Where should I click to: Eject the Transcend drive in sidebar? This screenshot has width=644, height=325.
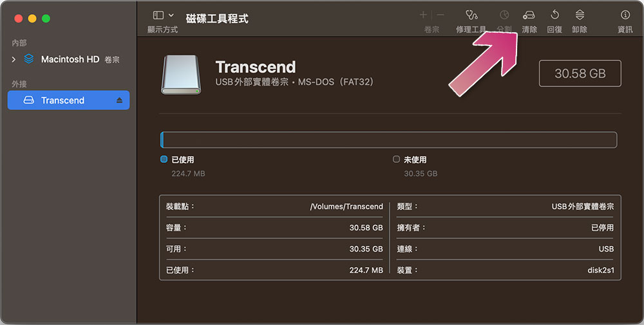point(119,100)
